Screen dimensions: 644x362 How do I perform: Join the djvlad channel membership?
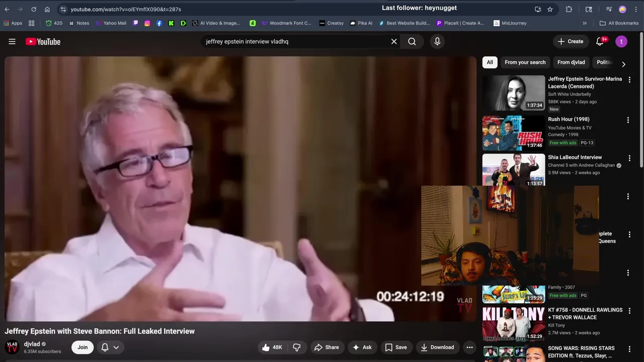[x=83, y=347]
